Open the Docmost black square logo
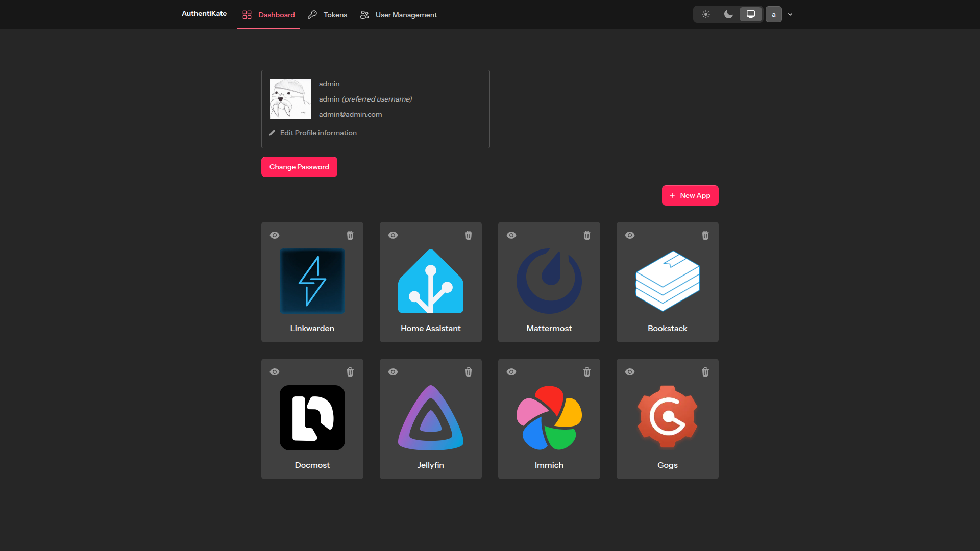The image size is (980, 551). (312, 418)
